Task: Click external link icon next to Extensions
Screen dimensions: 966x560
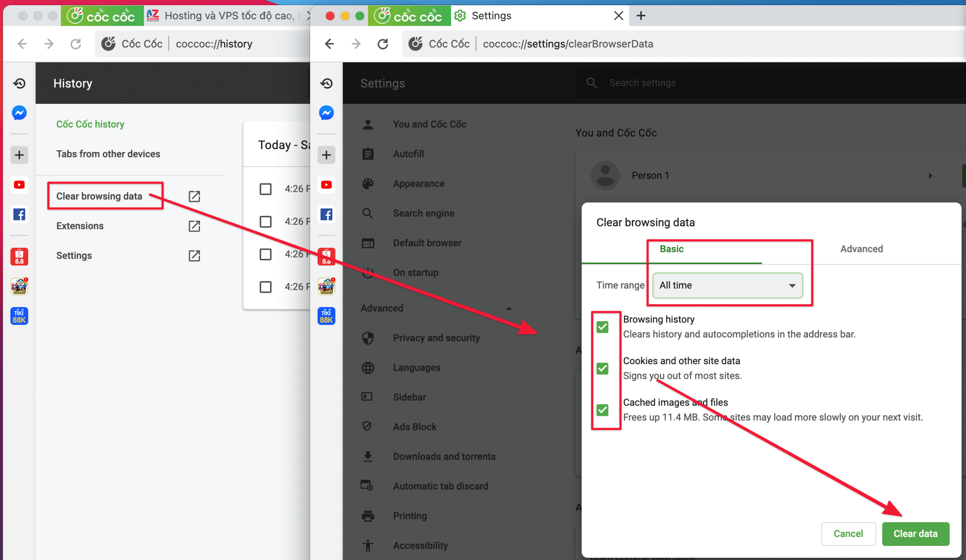Action: click(x=194, y=226)
